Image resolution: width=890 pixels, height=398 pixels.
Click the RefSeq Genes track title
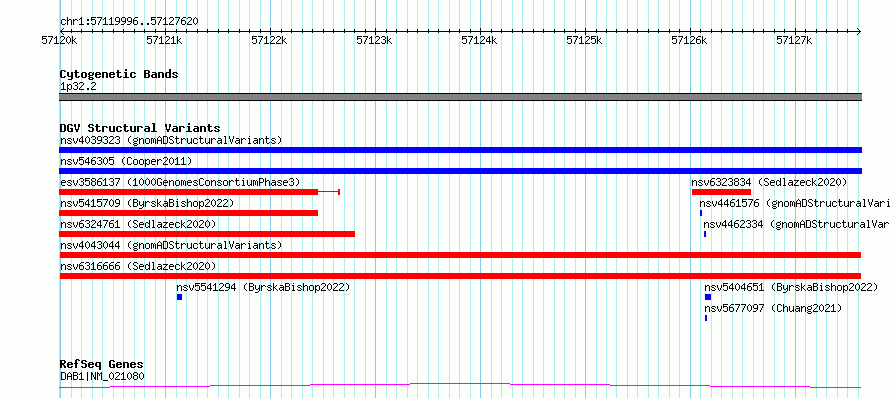[102, 365]
